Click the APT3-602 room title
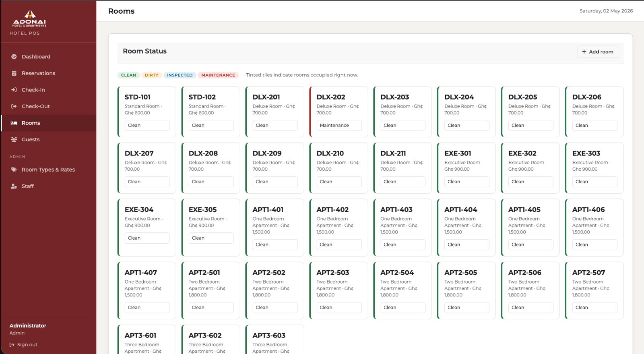This screenshot has width=644, height=354. click(205, 335)
